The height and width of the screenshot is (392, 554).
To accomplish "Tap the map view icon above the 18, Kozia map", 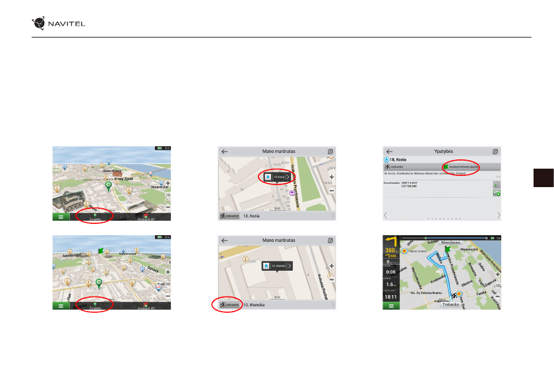I will point(330,151).
